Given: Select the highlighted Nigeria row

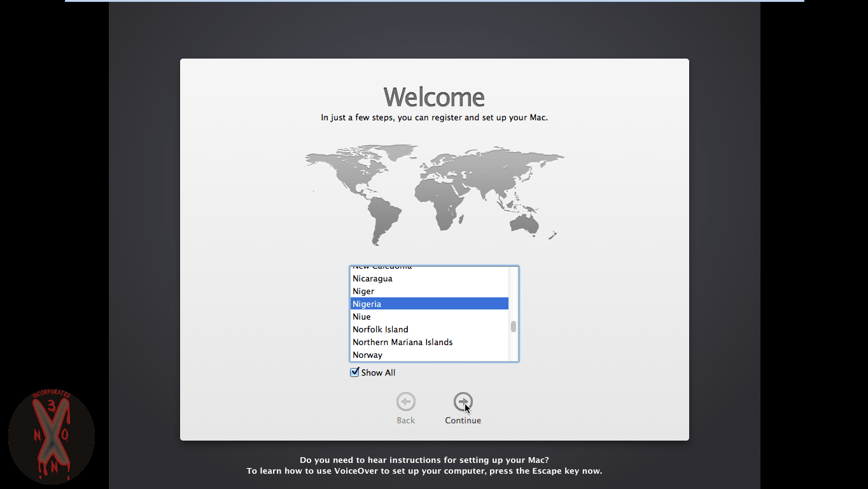Looking at the screenshot, I should 430,304.
